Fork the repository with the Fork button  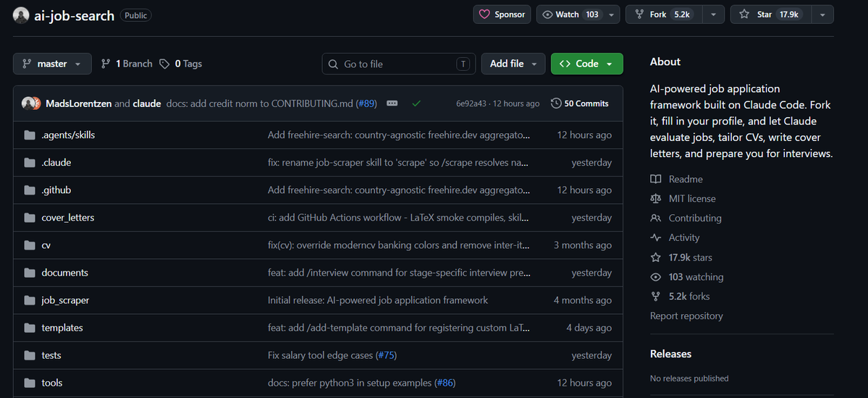[x=665, y=14]
